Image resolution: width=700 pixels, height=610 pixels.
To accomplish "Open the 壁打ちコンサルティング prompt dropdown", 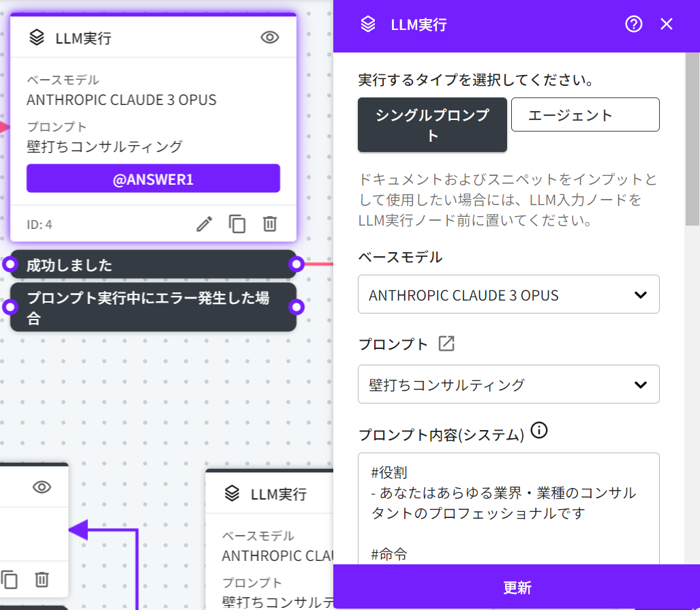I will point(508,384).
